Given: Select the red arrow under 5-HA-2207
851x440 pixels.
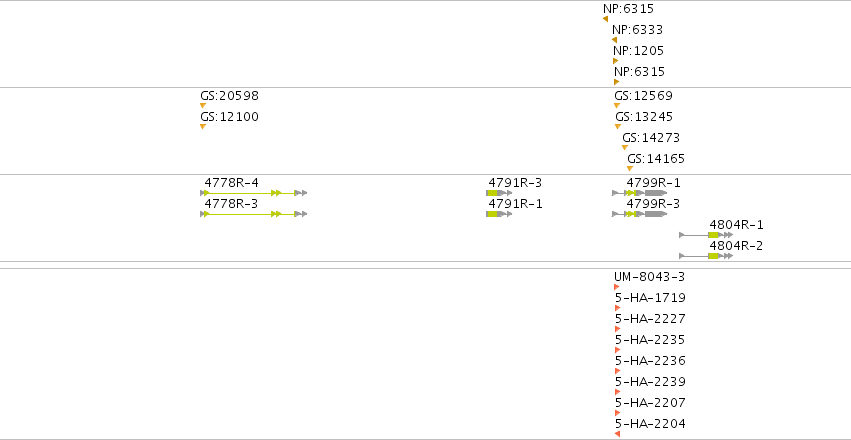Looking at the screenshot, I should point(618,413).
